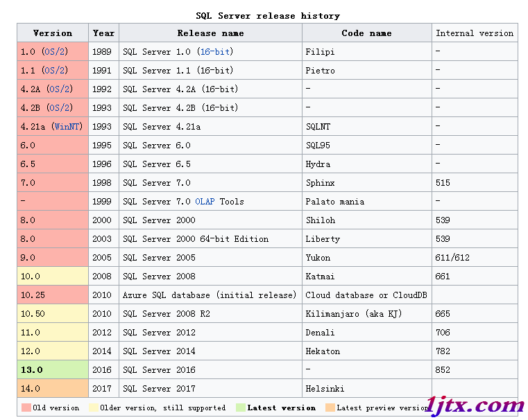This screenshot has height=420, width=528.
Task: Select the SQL Server 2012 release cell
Action: pyautogui.click(x=210, y=332)
